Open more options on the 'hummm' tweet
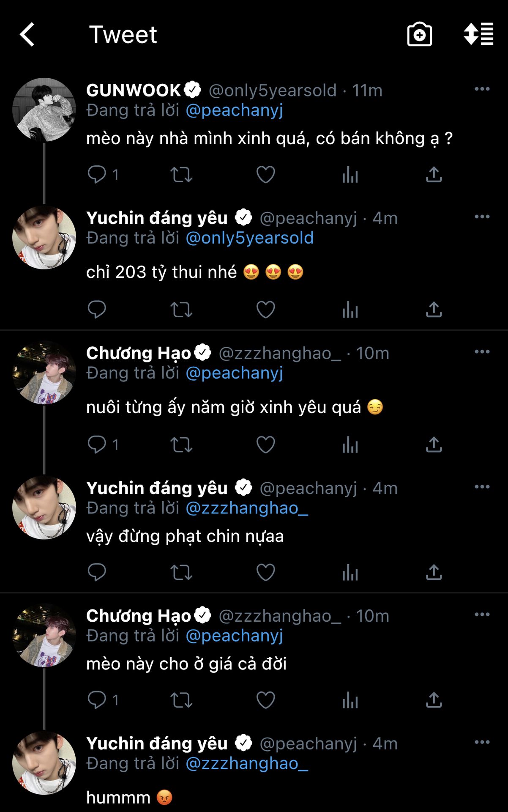Image resolution: width=508 pixels, height=812 pixels. (482, 742)
